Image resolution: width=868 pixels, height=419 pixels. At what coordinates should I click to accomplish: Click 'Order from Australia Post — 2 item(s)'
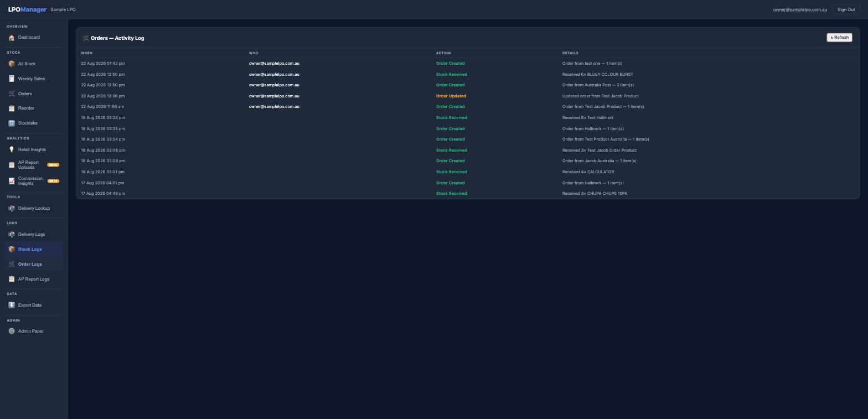pos(598,85)
